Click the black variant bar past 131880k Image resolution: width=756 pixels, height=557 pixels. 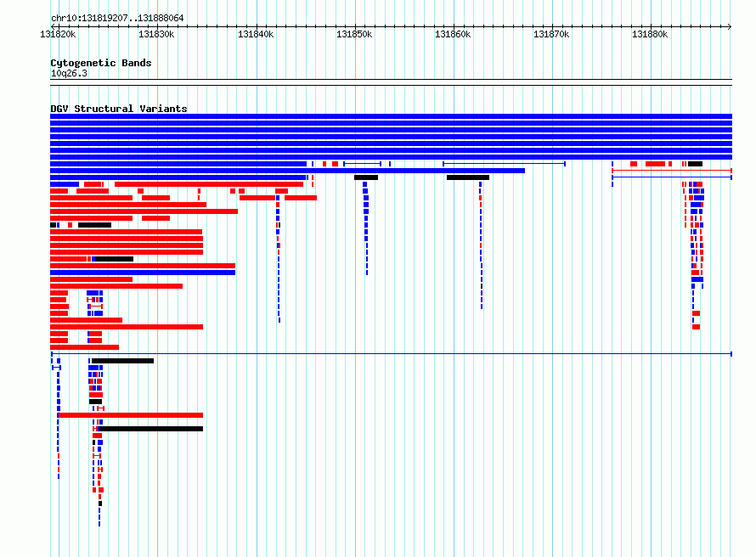[x=695, y=164]
